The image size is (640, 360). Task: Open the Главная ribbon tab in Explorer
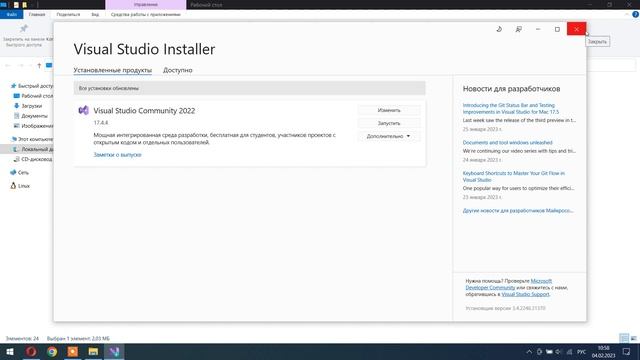pyautogui.click(x=37, y=14)
